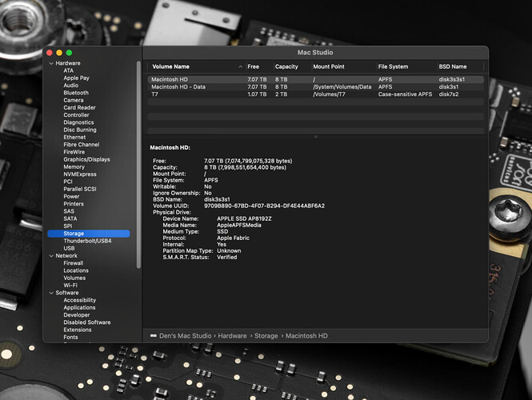Select Card Reader in the sidebar
Viewport: 532px width, 400px height.
pyautogui.click(x=79, y=107)
